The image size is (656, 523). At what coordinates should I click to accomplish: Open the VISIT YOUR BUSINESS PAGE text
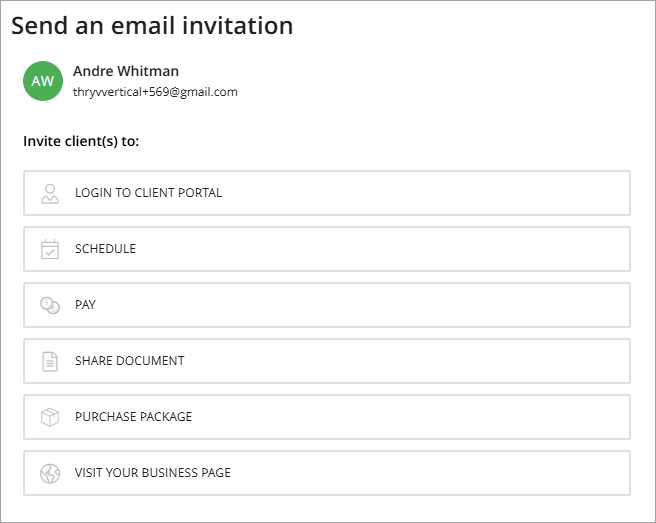point(152,473)
